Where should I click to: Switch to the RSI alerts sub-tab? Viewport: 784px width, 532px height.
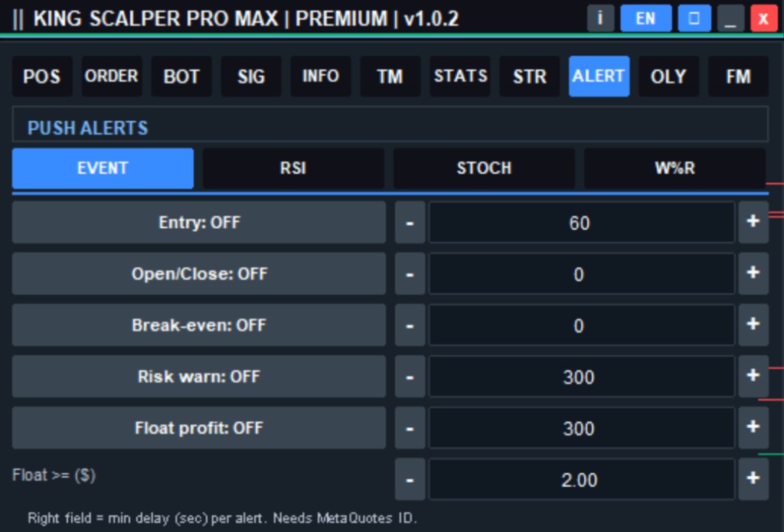coord(293,168)
